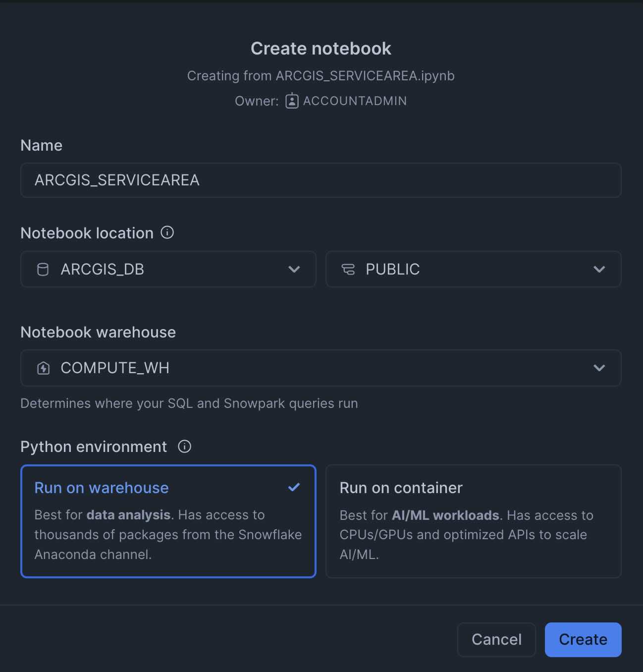Click Create to create the notebook
The height and width of the screenshot is (672, 643).
tap(583, 639)
